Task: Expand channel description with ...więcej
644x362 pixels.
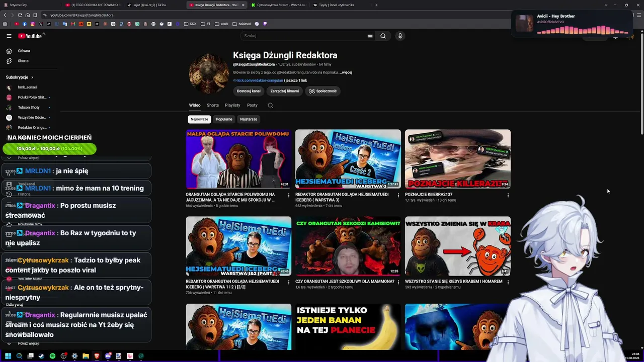Action: click(346, 72)
